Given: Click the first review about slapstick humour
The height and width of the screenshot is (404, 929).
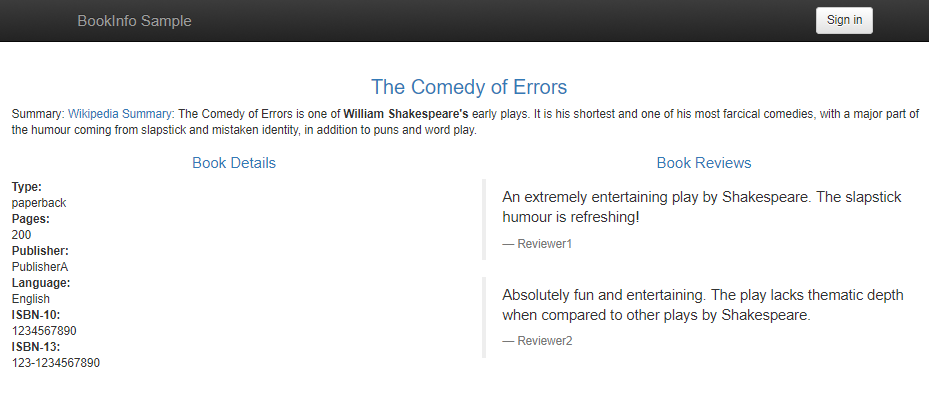Looking at the screenshot, I should click(x=701, y=206).
